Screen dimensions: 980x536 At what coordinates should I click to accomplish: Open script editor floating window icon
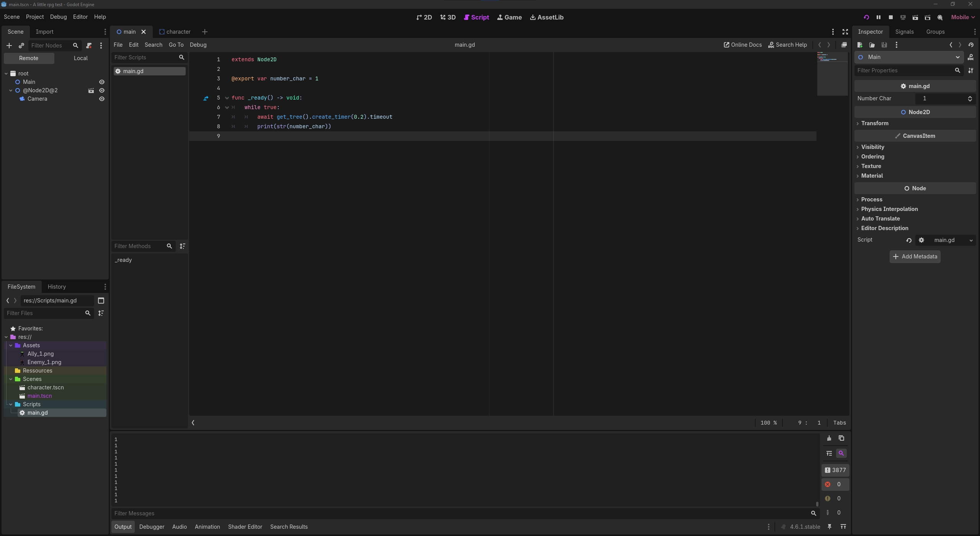click(x=844, y=45)
